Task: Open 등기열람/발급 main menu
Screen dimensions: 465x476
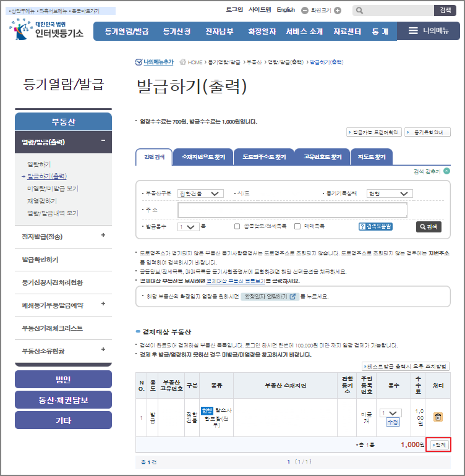Action: click(127, 32)
